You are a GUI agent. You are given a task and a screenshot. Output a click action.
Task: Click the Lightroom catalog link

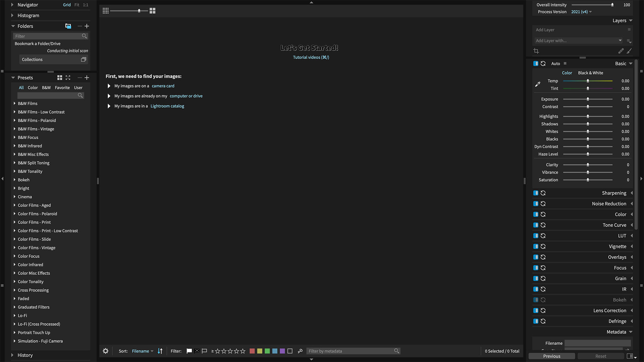167,106
